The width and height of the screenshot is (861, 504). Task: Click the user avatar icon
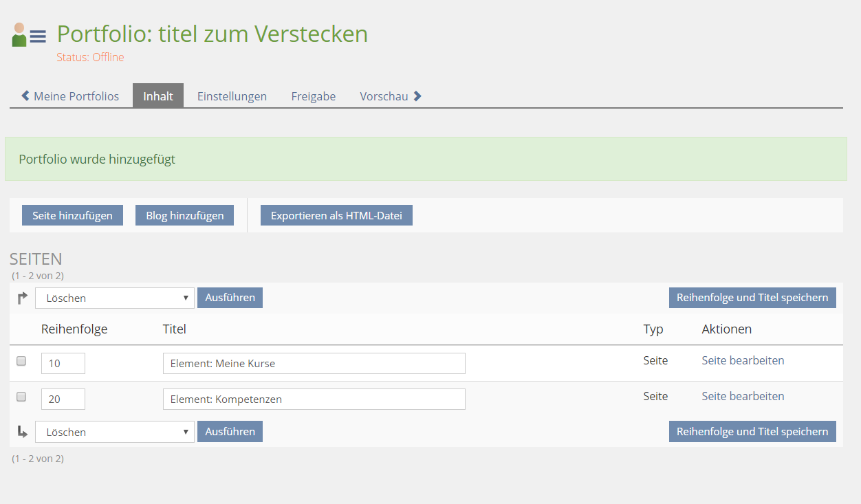click(x=19, y=35)
